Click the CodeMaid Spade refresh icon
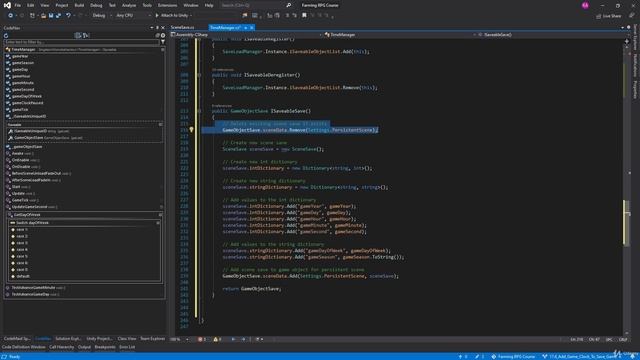640x360 pixels. 6,36
